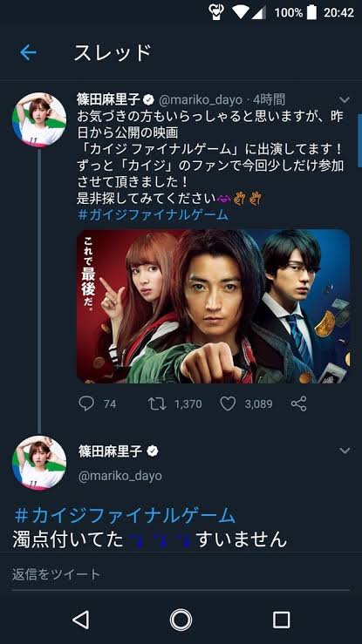Focus the 返信をツイート reply field
362x644 pixels.
(181, 574)
